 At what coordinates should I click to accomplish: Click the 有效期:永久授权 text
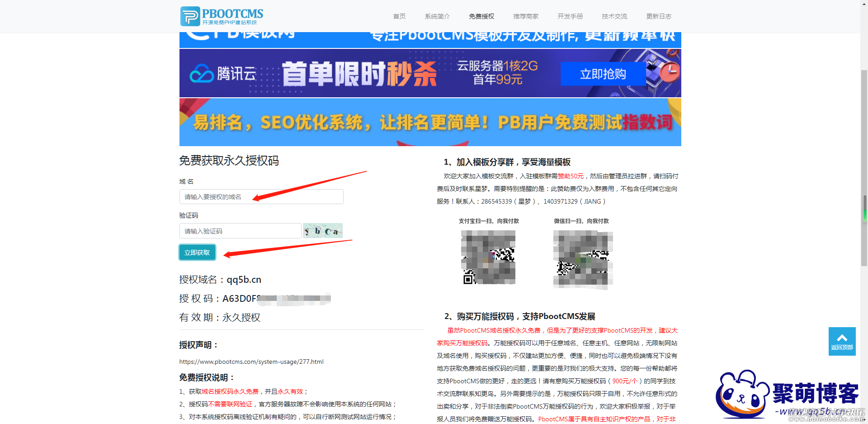click(x=220, y=318)
